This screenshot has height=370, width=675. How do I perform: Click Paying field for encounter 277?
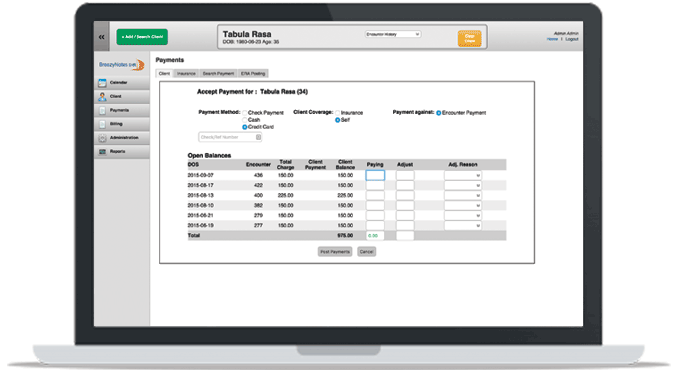[x=375, y=225]
